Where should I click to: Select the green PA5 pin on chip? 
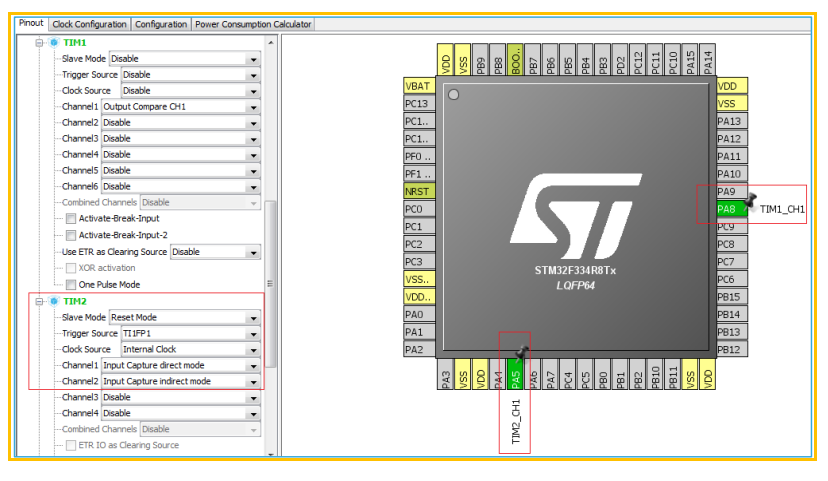point(515,374)
